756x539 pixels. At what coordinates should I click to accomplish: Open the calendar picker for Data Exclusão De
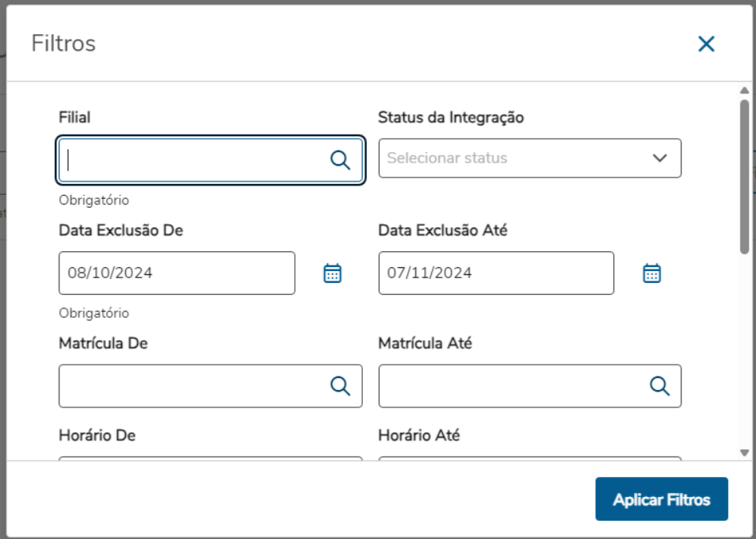coord(332,273)
